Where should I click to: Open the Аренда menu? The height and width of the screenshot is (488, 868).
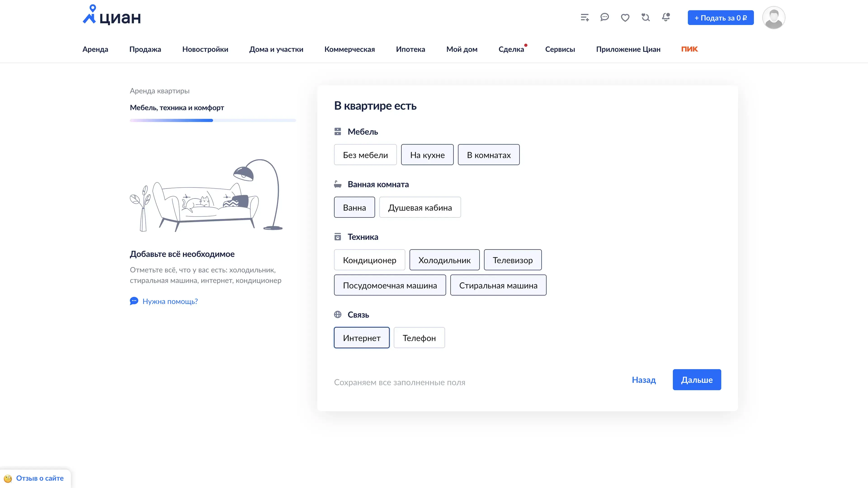pyautogui.click(x=95, y=49)
